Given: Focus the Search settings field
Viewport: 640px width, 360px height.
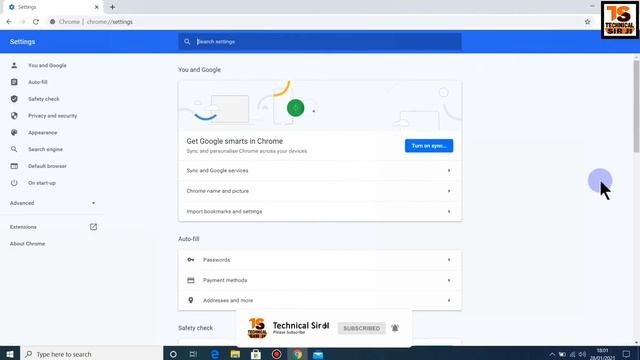Looking at the screenshot, I should click(x=320, y=42).
